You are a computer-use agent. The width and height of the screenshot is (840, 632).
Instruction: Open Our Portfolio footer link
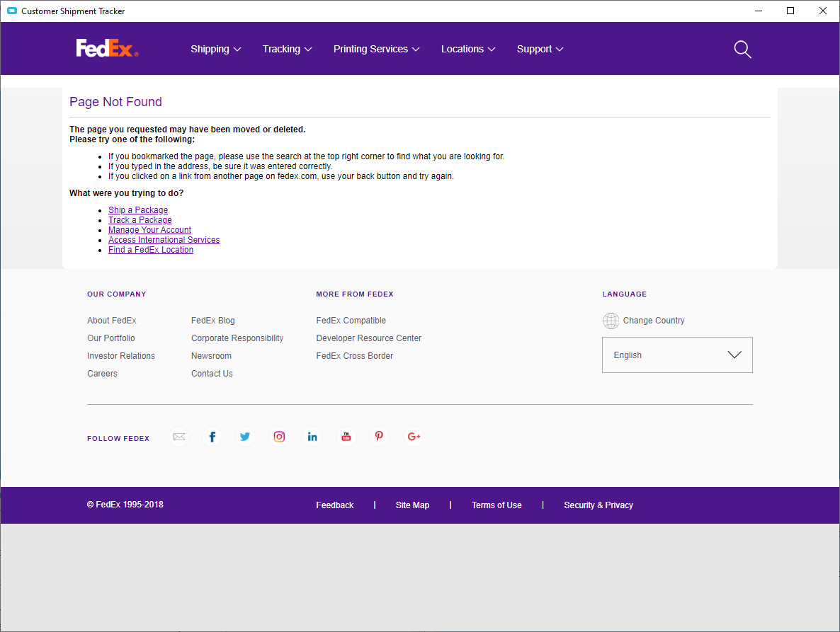coord(111,338)
